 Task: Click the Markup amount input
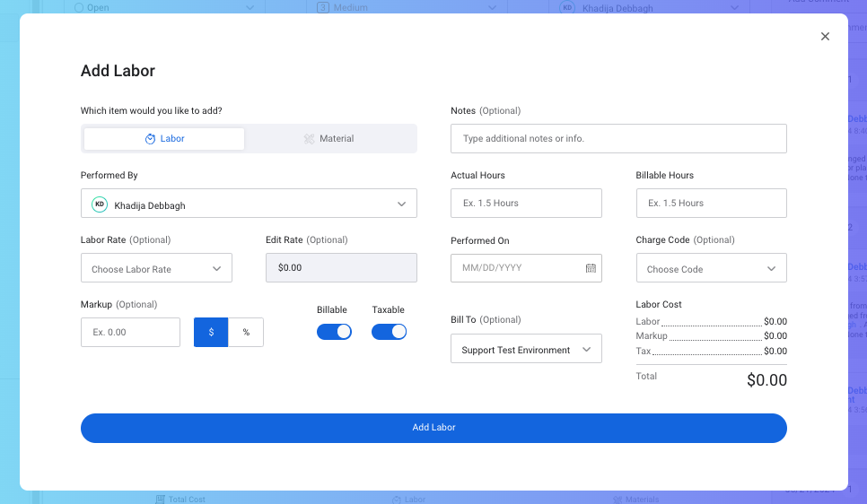point(131,332)
